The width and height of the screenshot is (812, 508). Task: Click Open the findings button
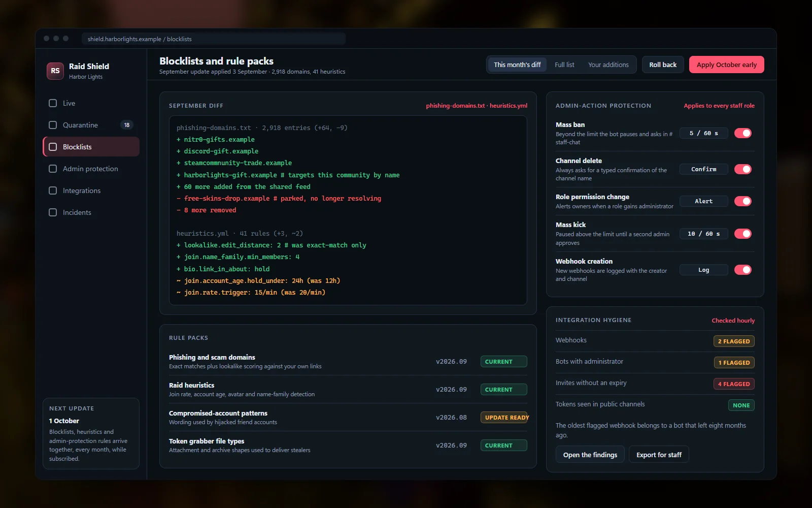coord(590,455)
